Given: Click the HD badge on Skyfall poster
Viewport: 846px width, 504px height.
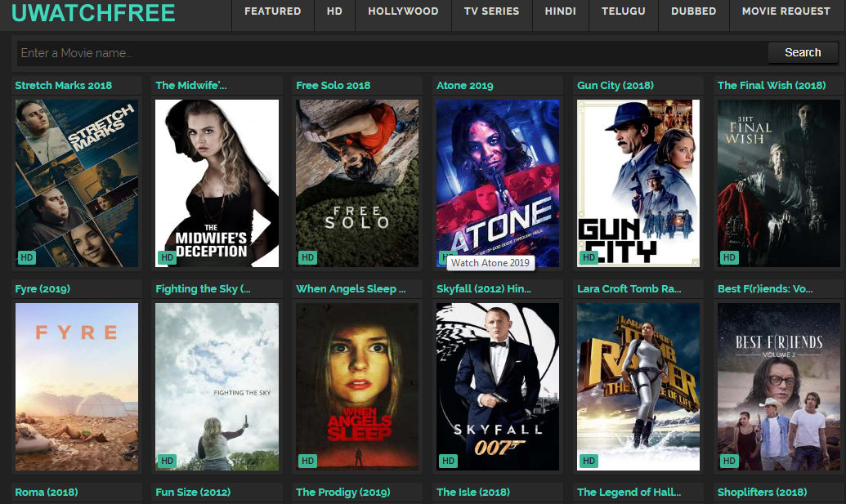Looking at the screenshot, I should (x=448, y=461).
